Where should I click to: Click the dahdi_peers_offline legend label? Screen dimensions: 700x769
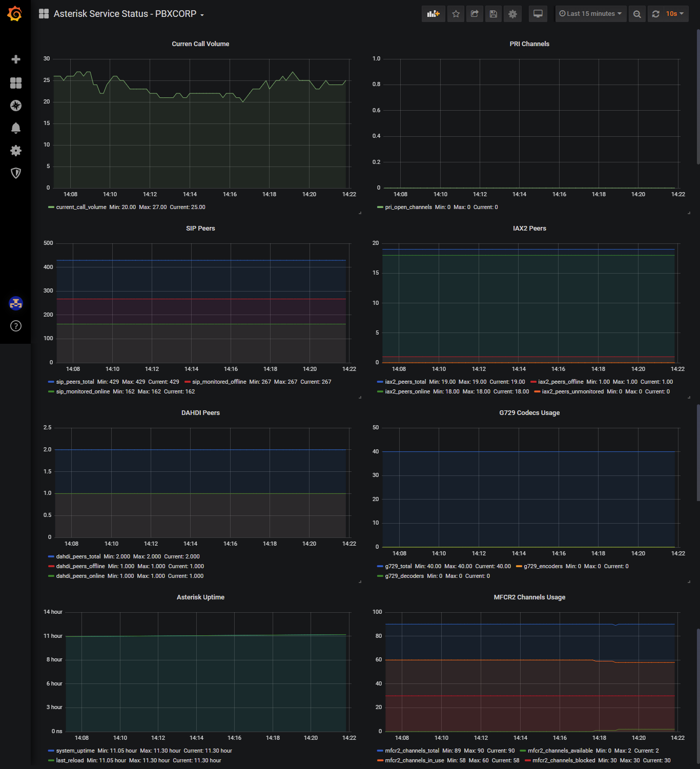(80, 567)
